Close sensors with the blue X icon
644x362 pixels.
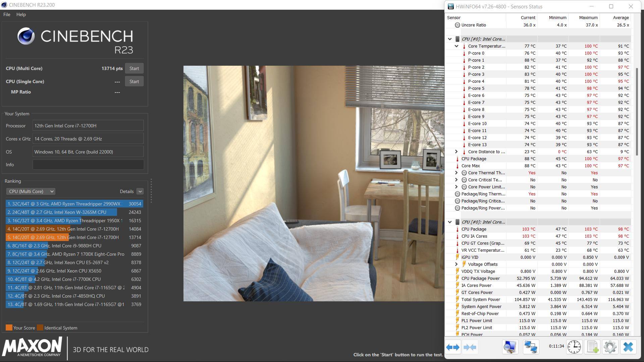628,347
